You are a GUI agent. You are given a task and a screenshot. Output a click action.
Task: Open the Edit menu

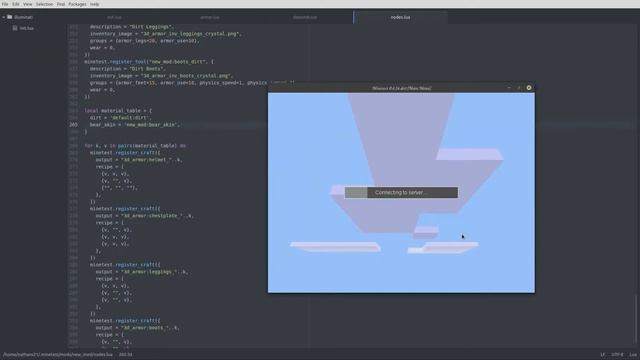pos(16,4)
